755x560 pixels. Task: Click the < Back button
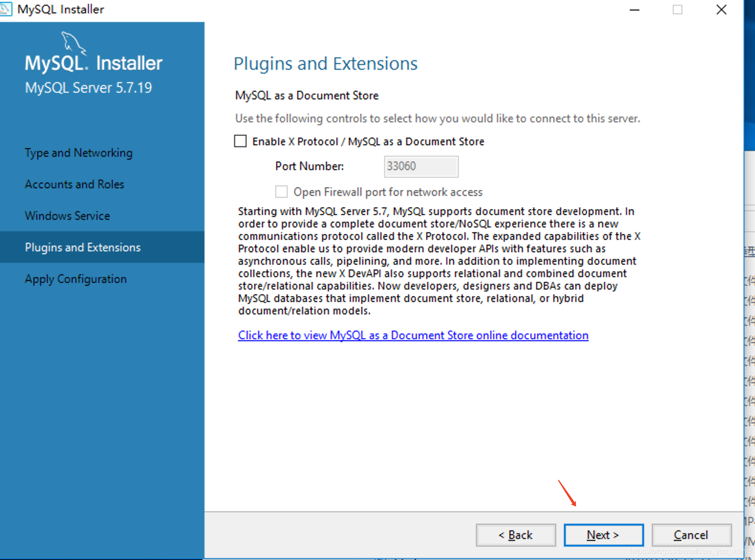tap(516, 535)
